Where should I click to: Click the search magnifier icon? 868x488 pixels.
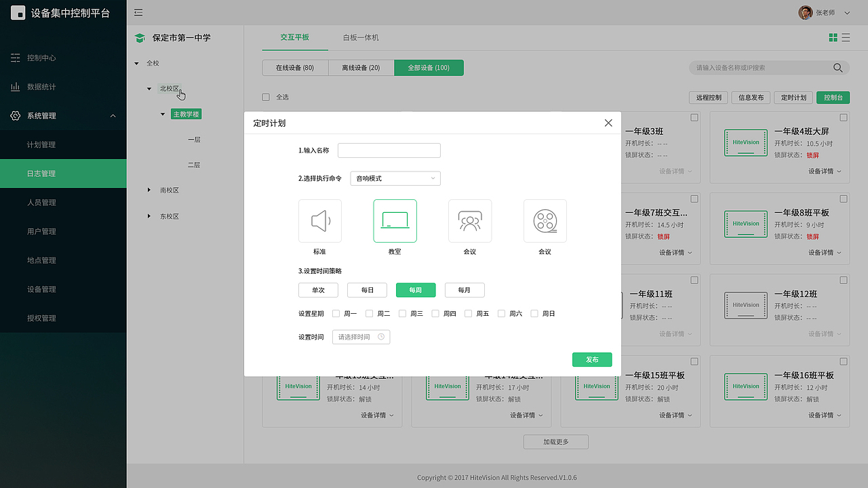click(x=837, y=68)
